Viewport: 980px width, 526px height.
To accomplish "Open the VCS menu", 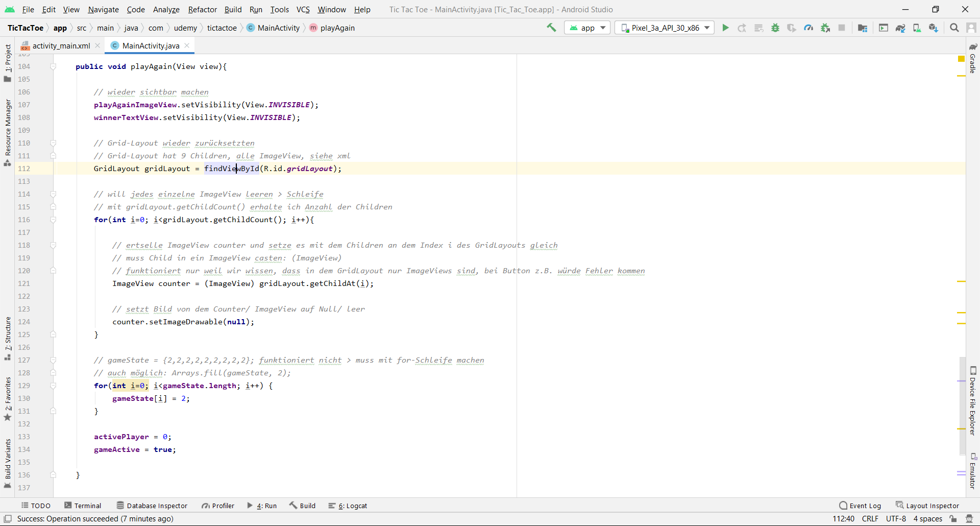I will pyautogui.click(x=303, y=9).
